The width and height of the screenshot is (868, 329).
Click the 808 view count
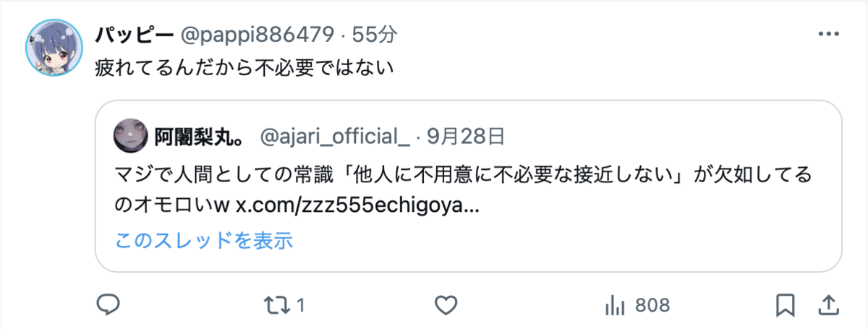tap(652, 305)
